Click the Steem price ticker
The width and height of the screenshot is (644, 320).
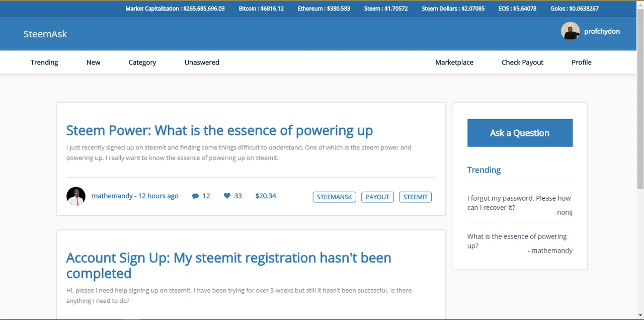pyautogui.click(x=386, y=9)
